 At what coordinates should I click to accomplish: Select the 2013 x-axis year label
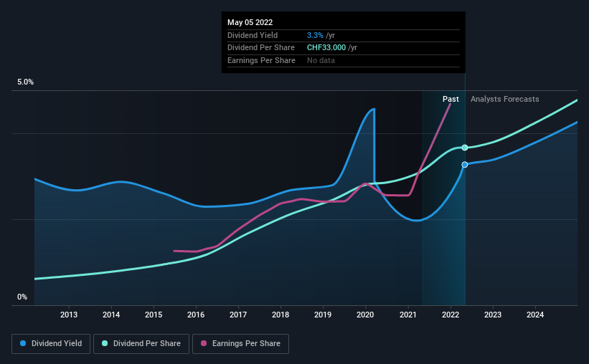[x=69, y=315]
